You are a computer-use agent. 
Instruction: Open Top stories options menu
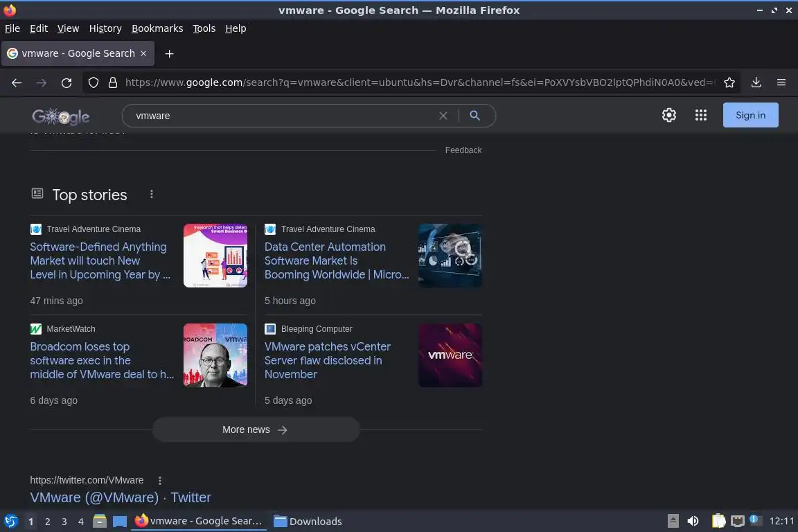tap(152, 195)
